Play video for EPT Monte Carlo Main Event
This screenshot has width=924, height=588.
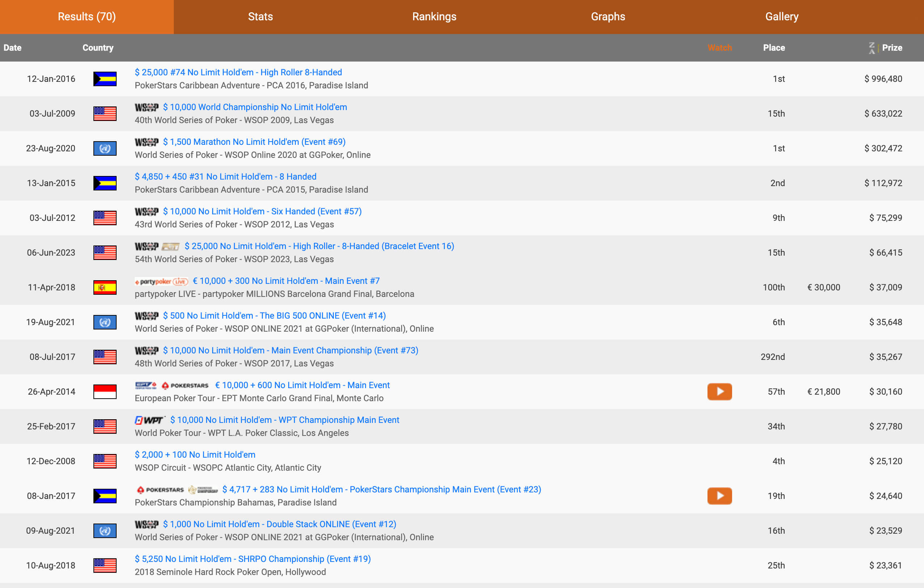tap(719, 391)
